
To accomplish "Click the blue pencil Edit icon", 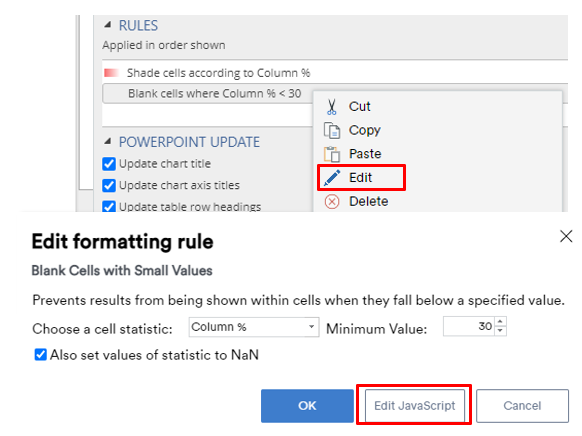I will (332, 178).
